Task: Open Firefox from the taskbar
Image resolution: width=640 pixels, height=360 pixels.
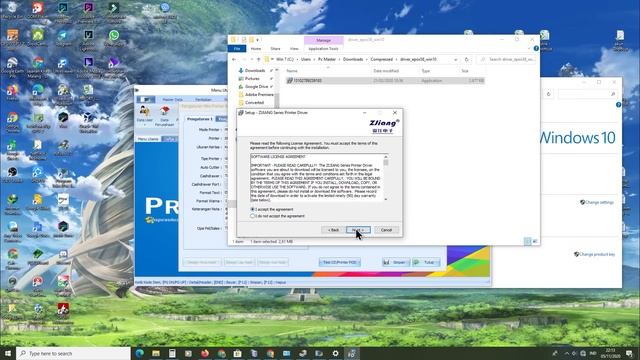Action: click(205, 353)
